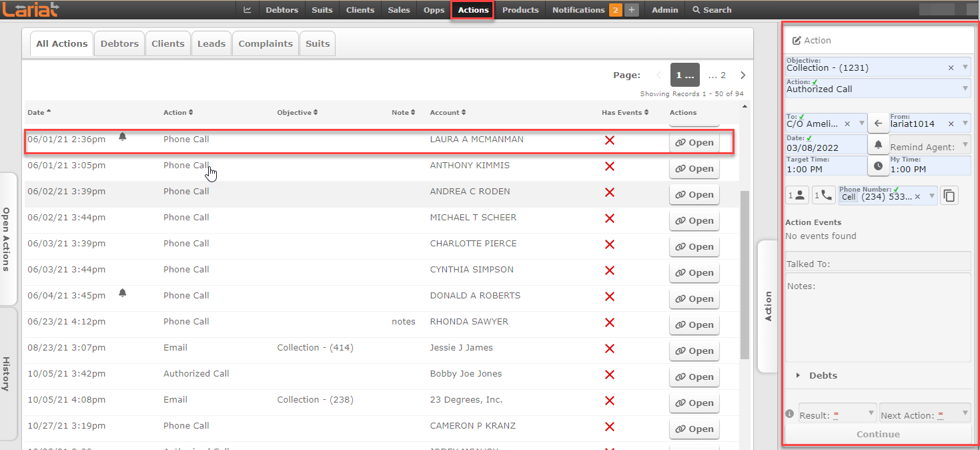Viewport: 980px width, 450px height.
Task: Open Products in the top navigation
Action: coord(520,10)
